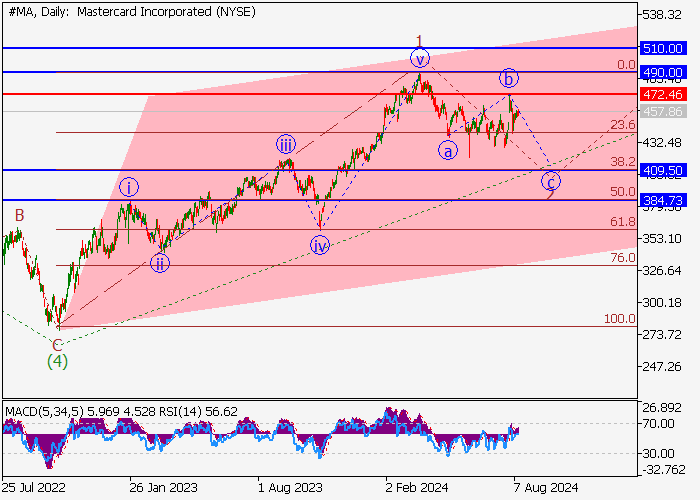Click the Fibonacci '61.8' level label

[623, 221]
